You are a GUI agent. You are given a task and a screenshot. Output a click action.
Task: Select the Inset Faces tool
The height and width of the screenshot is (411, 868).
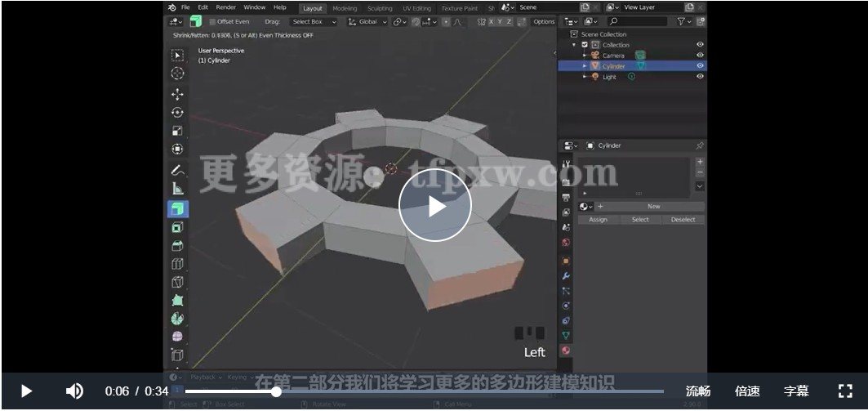tap(177, 227)
